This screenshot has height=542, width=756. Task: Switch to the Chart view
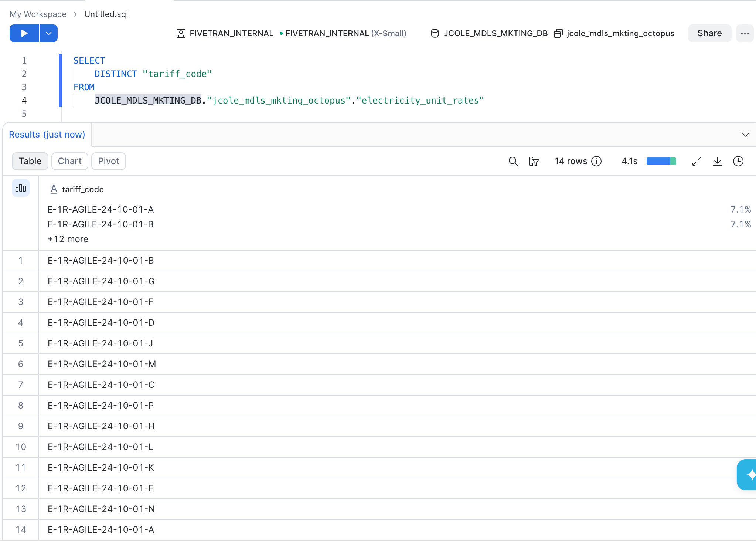[x=70, y=161]
